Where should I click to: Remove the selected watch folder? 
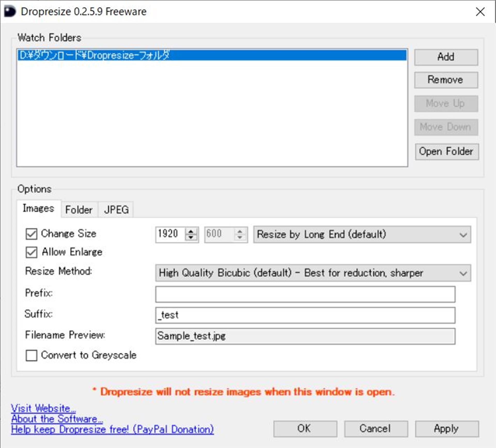[446, 80]
